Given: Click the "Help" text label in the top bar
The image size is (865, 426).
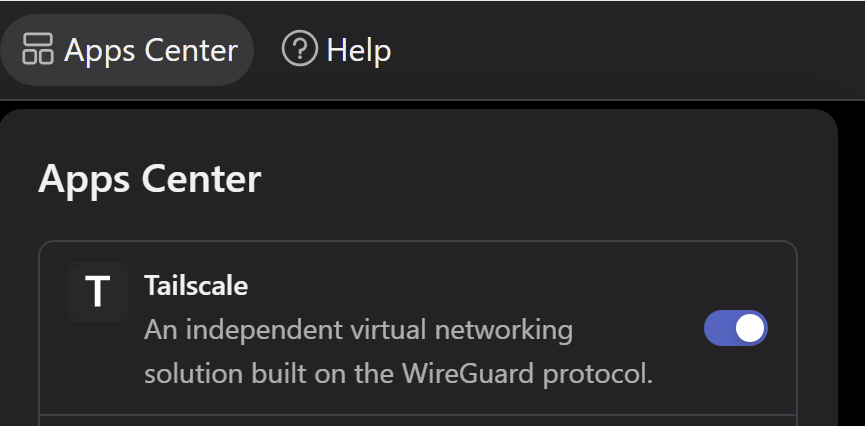Looking at the screenshot, I should pos(359,50).
